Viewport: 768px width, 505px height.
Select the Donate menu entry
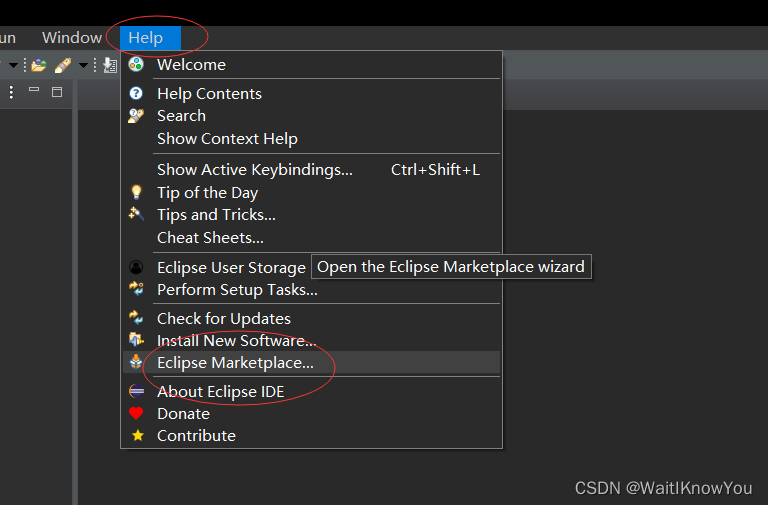pyautogui.click(x=312, y=414)
